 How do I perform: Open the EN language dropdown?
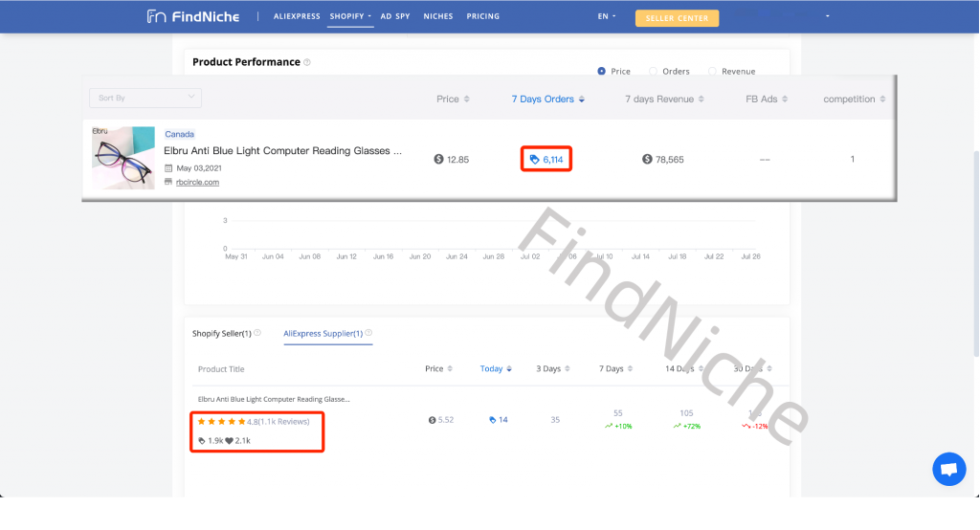pos(606,16)
